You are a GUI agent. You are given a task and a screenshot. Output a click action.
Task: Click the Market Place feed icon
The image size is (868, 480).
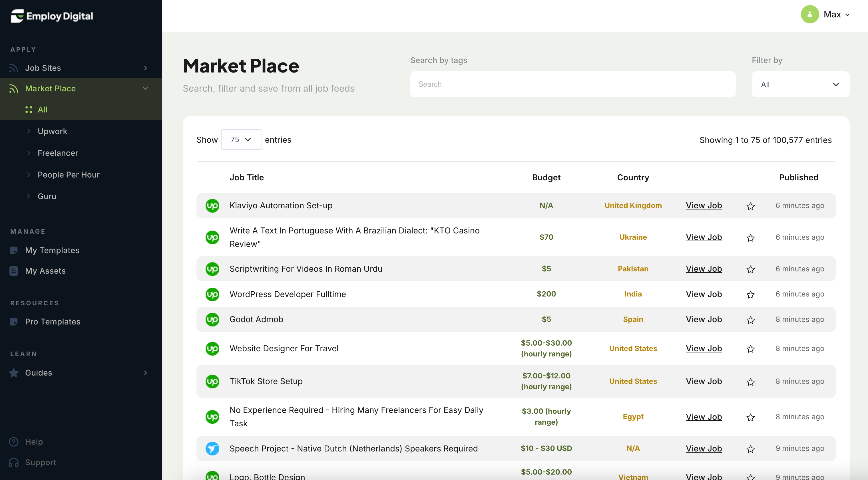pos(13,88)
